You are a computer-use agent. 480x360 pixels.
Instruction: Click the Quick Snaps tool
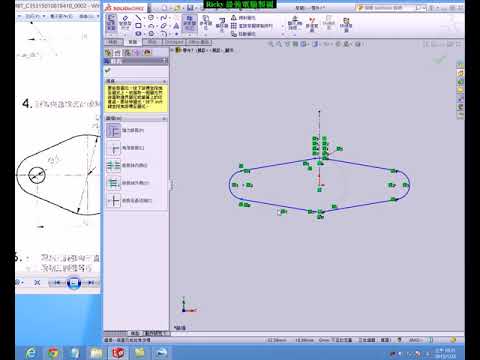coord(329,23)
